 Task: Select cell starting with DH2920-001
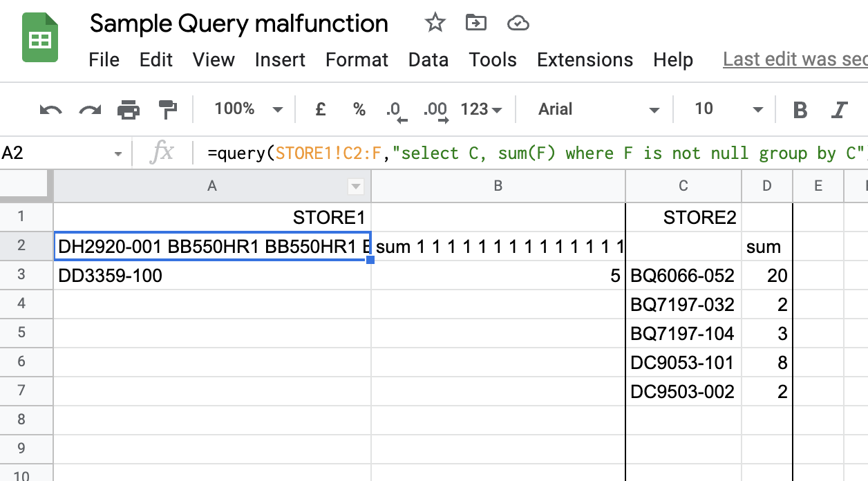click(212, 247)
